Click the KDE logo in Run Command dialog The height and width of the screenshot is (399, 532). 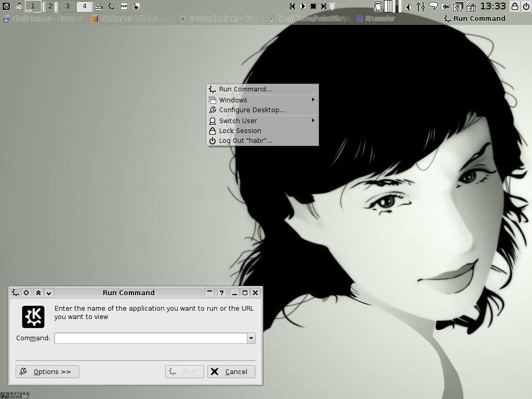[33, 316]
